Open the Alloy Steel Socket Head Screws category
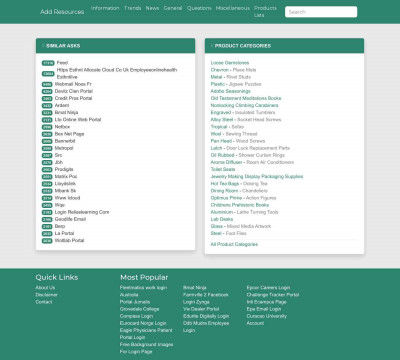 246,120
